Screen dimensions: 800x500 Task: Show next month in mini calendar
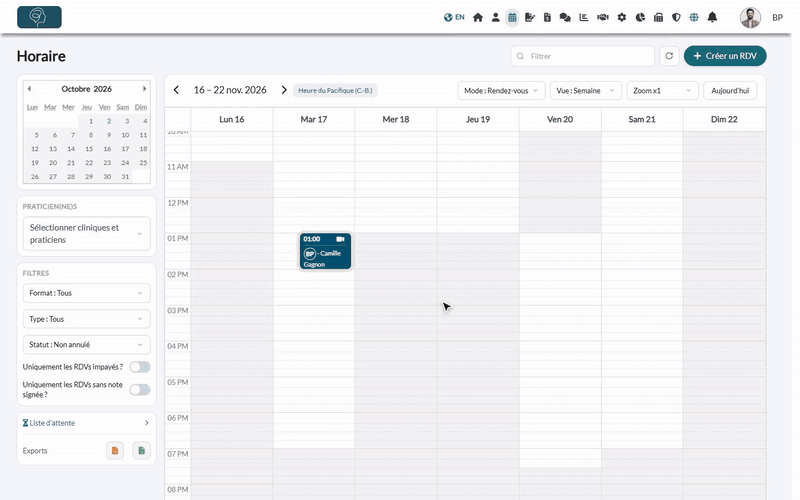click(x=144, y=89)
